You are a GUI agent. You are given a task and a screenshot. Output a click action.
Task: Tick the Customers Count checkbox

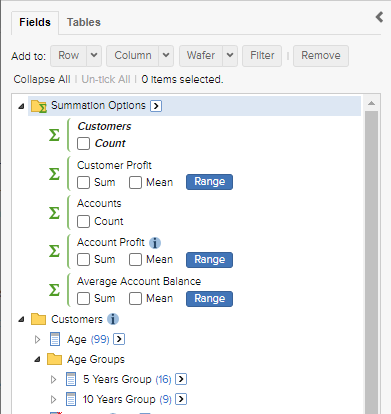(83, 144)
